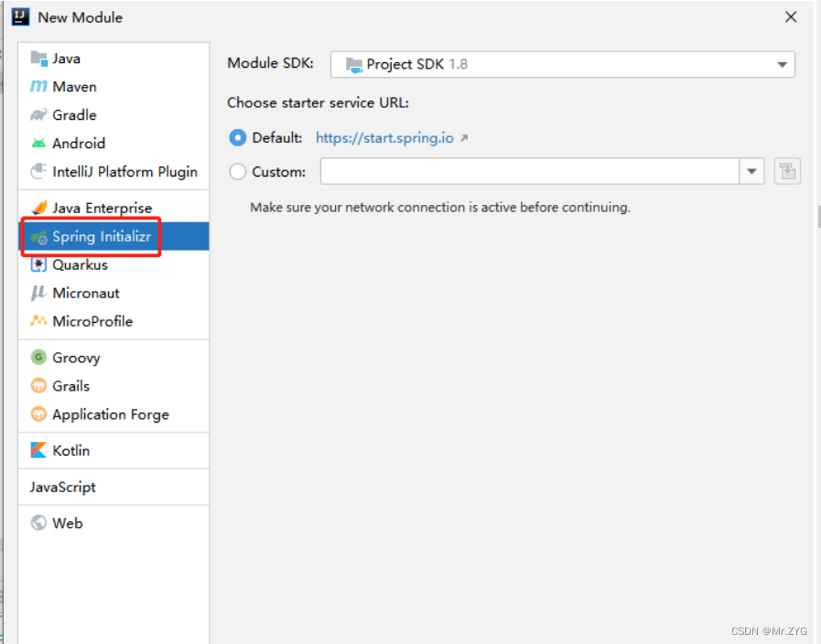Click the Android robot icon
821x644 pixels.
click(x=38, y=143)
